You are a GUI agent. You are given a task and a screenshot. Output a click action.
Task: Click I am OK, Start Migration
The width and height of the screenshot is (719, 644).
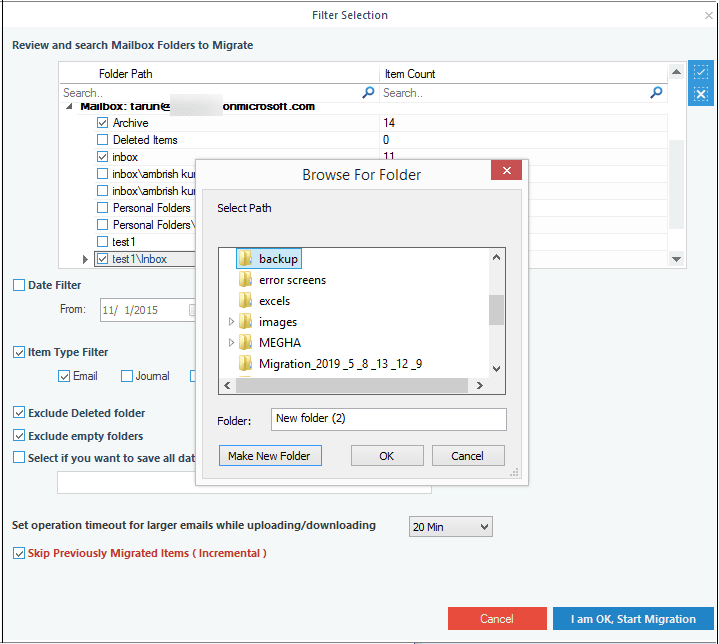633,618
